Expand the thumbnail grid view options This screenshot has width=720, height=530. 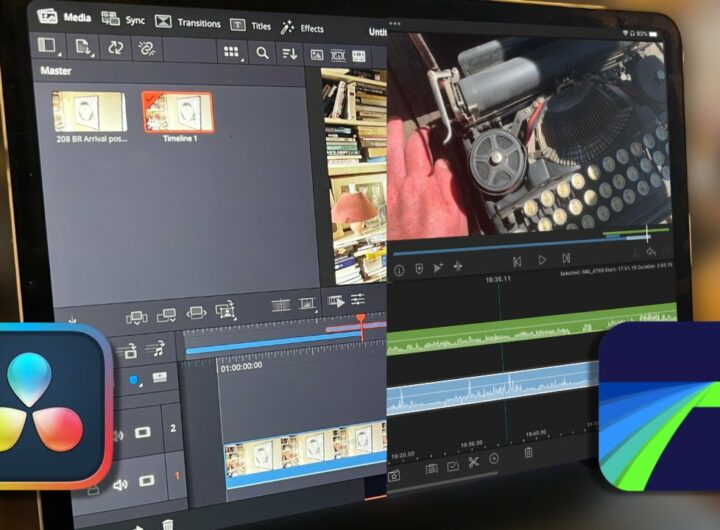pyautogui.click(x=232, y=52)
